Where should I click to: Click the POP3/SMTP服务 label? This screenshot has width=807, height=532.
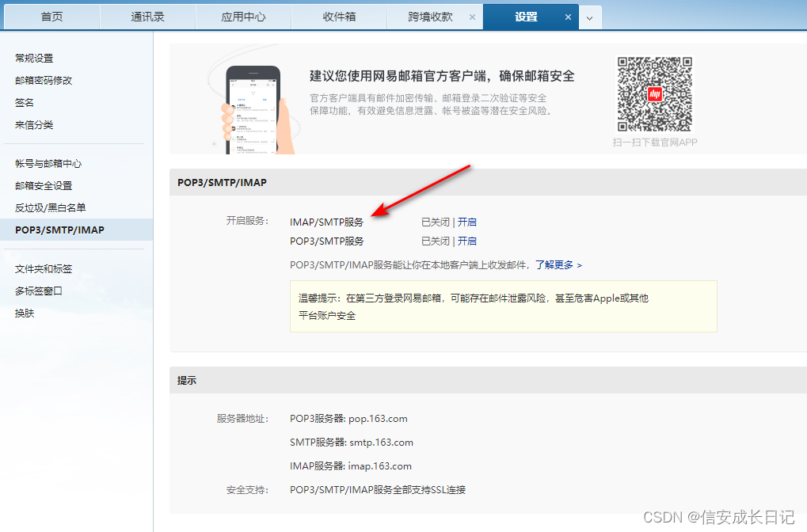click(x=327, y=241)
